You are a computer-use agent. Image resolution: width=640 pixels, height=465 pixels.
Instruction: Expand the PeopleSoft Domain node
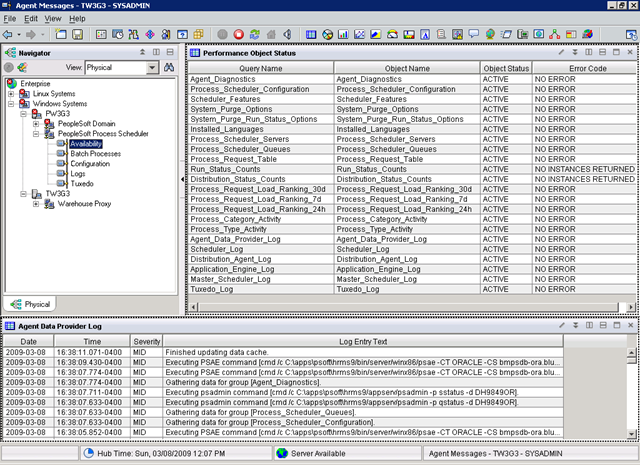click(x=36, y=124)
